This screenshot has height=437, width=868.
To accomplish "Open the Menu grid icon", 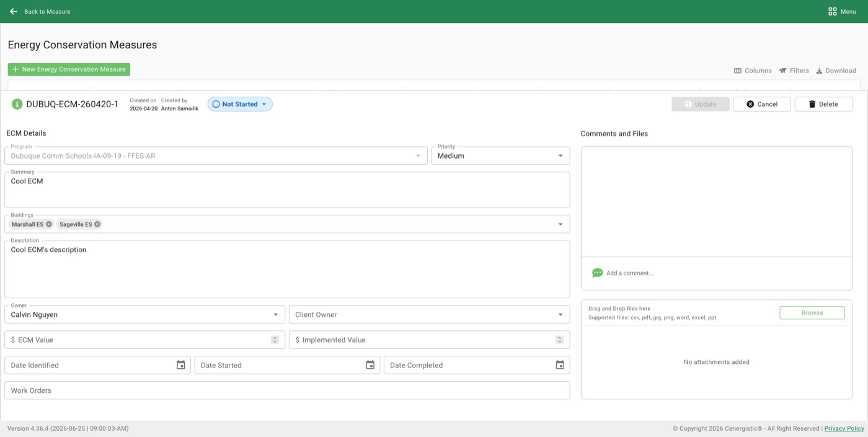I will point(832,11).
